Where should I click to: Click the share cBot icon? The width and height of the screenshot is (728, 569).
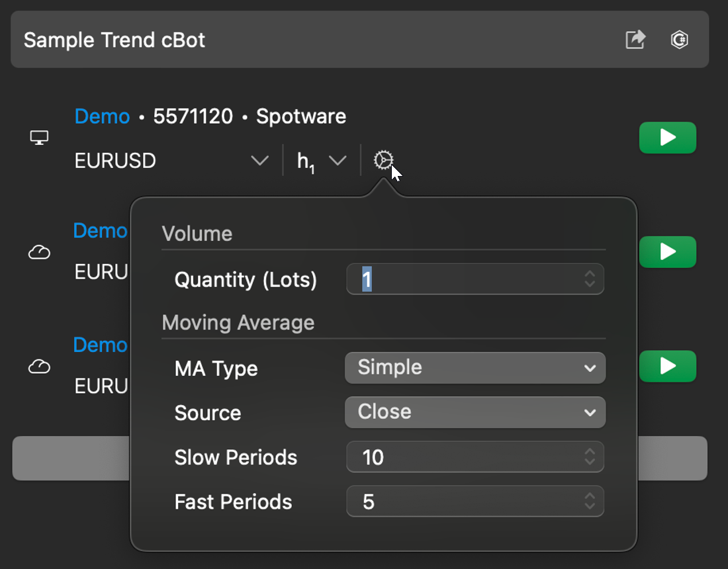pos(635,40)
